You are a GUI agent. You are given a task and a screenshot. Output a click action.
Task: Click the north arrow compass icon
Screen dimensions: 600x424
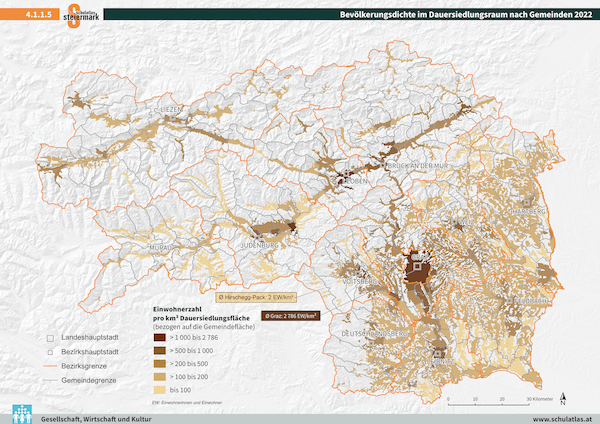click(562, 399)
